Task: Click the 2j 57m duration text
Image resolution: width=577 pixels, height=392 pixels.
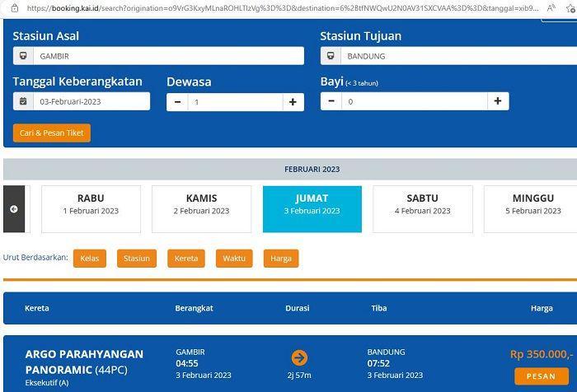Action: tap(299, 375)
